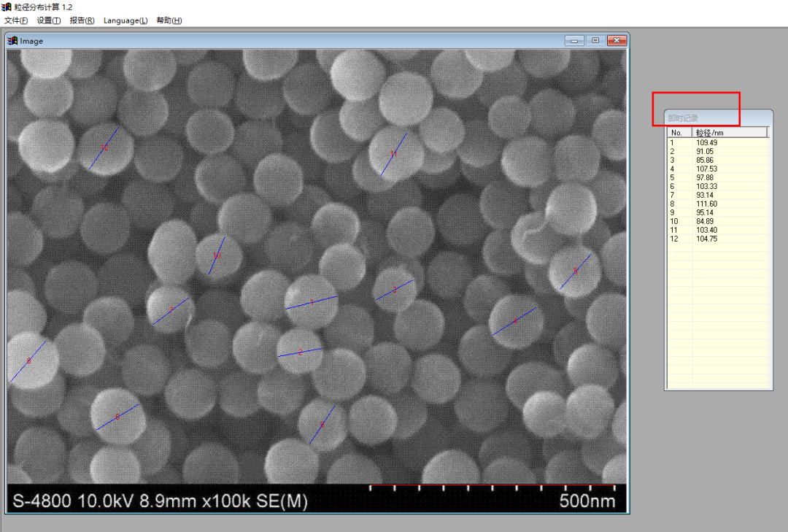Viewport: 788px width, 532px height.
Task: Click measurement line 1 on particle
Action: (x=312, y=302)
